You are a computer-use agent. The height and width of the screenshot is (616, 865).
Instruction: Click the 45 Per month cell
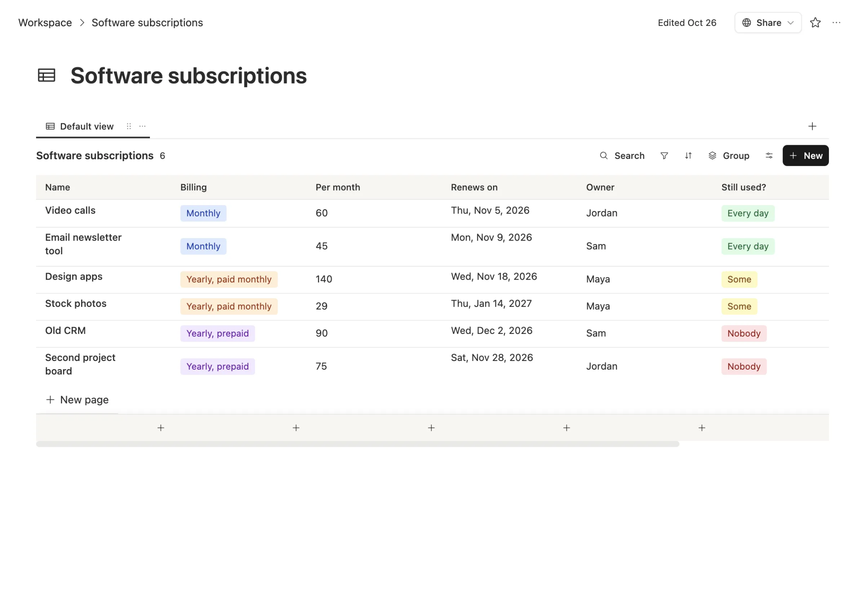point(374,246)
